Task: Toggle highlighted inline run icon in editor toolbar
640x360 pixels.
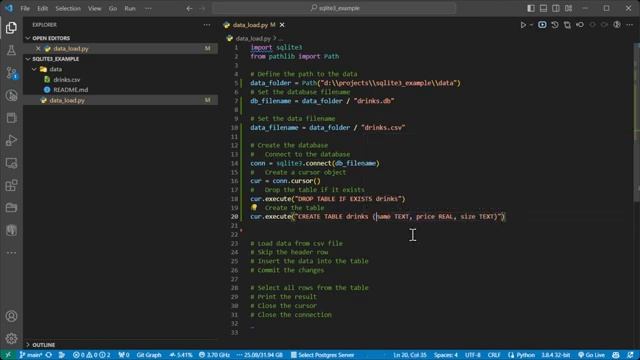Action: [x=542, y=25]
